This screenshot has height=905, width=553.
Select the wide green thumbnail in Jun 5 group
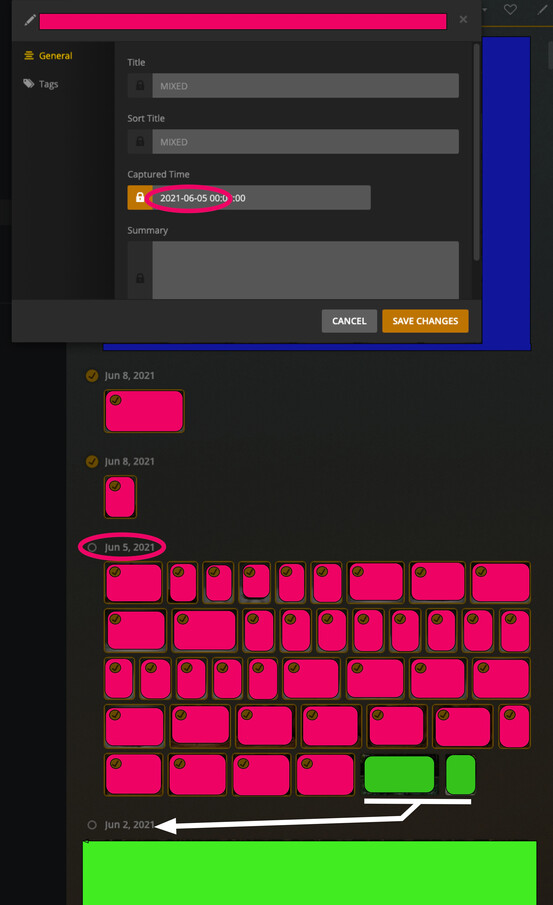pyautogui.click(x=399, y=775)
